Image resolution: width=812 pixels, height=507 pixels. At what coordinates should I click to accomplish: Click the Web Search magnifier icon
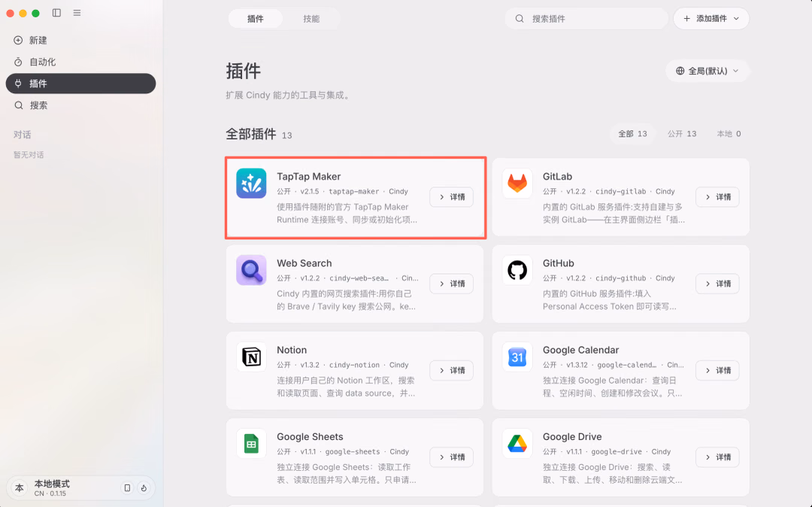point(251,270)
